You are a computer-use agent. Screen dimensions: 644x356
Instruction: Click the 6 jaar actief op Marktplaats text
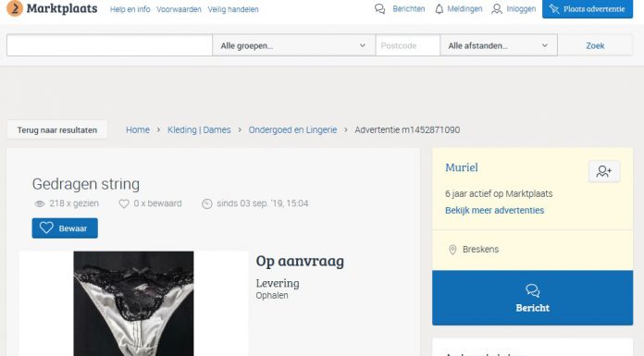tap(499, 194)
